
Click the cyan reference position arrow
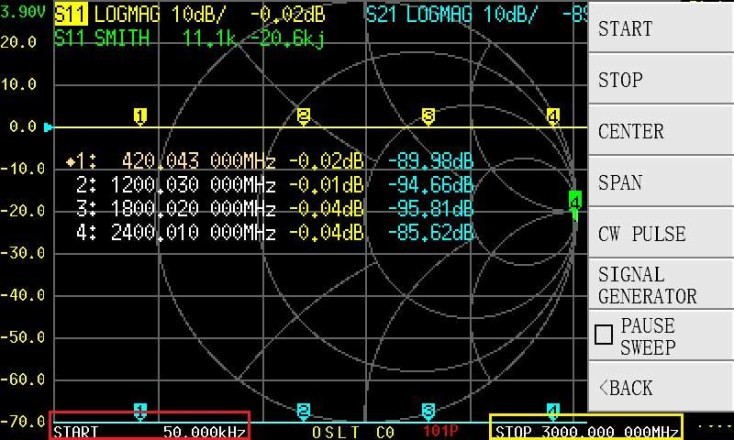pyautogui.click(x=48, y=127)
